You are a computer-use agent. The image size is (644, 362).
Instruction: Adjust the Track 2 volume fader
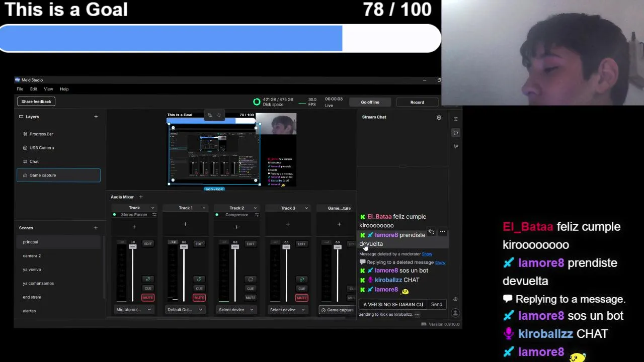(x=235, y=247)
